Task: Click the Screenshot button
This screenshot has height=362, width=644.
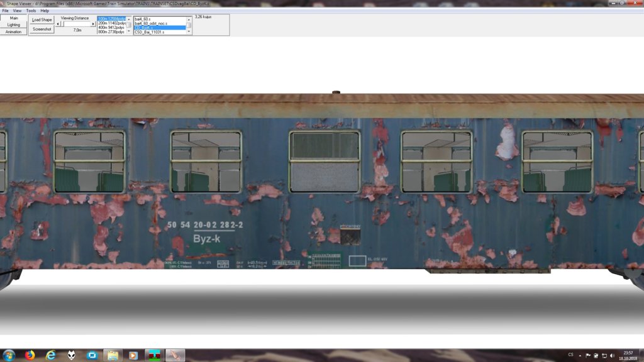Action: pos(42,29)
